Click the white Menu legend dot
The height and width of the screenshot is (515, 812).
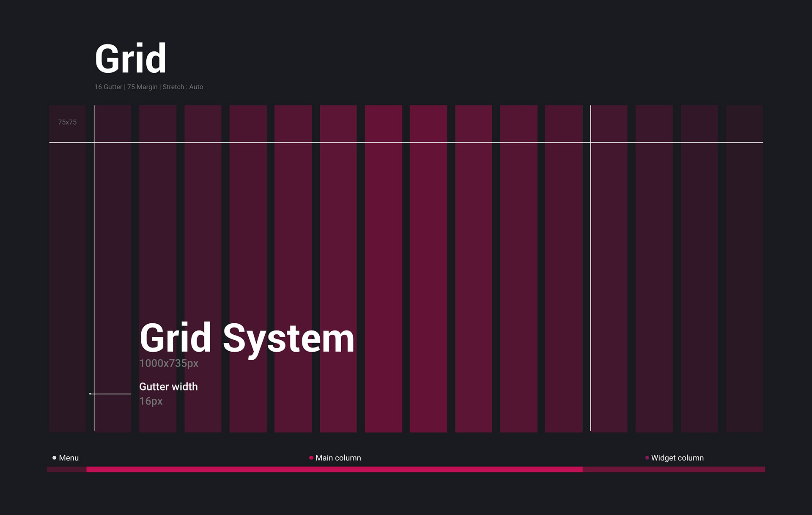54,457
